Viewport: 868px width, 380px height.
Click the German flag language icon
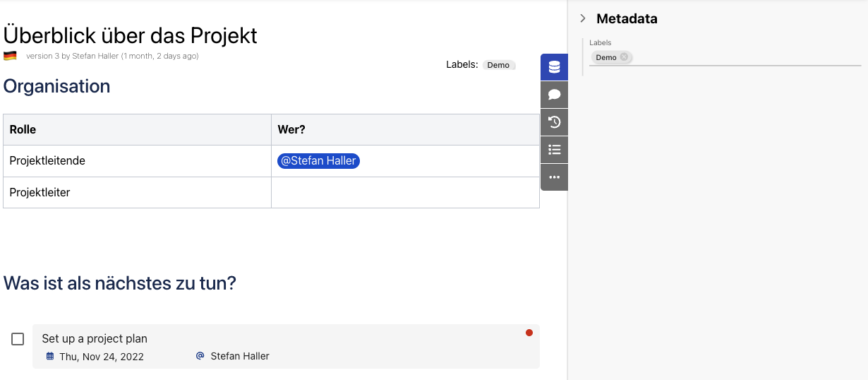pyautogui.click(x=10, y=56)
